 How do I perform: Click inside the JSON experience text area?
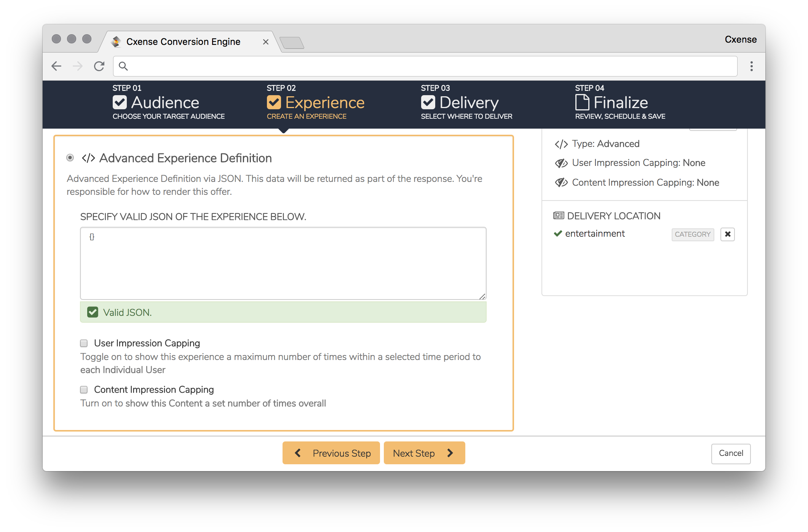coord(283,263)
